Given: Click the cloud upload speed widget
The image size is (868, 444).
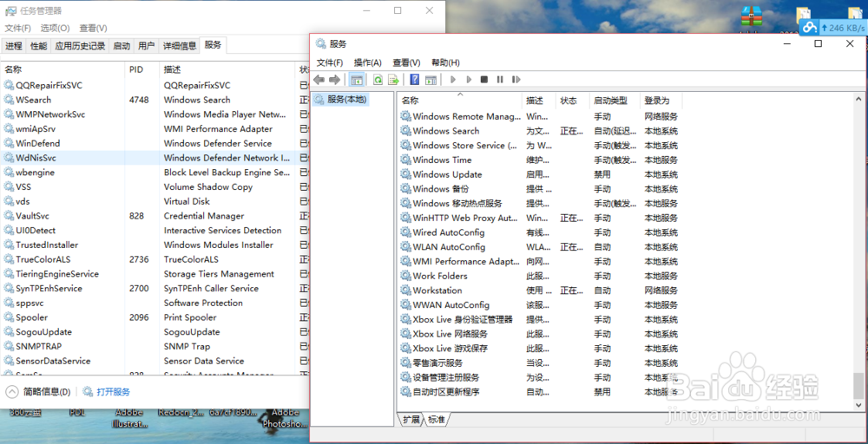Looking at the screenshot, I should click(x=833, y=28).
